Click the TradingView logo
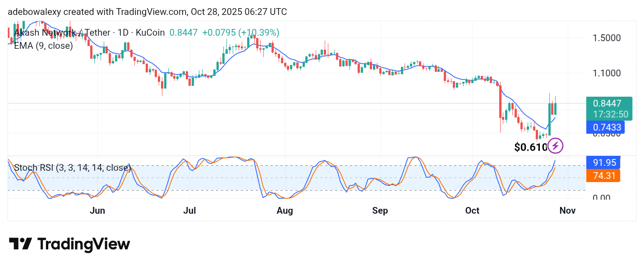The height and width of the screenshot is (267, 644). (x=70, y=244)
